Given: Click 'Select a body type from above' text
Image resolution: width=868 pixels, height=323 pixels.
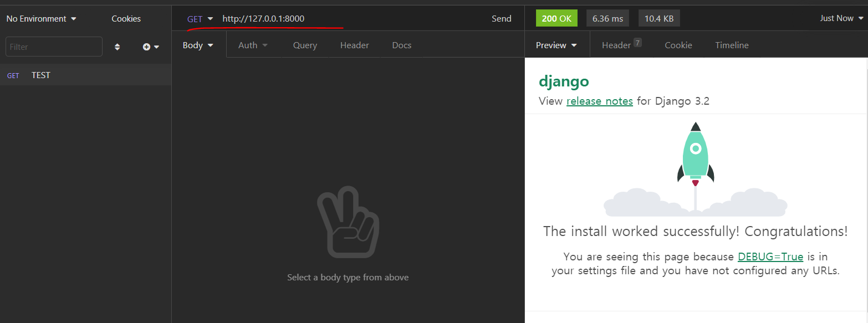Looking at the screenshot, I should click(348, 278).
